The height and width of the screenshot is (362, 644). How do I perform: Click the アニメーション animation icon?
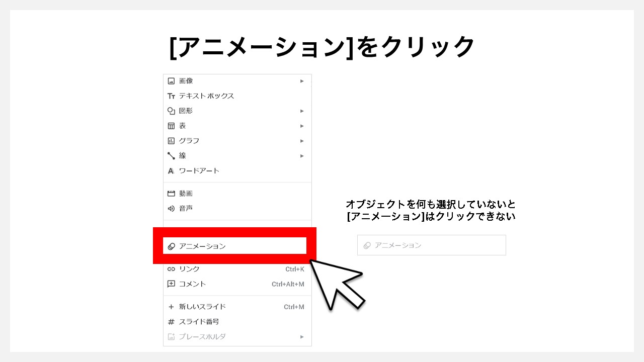(x=171, y=245)
